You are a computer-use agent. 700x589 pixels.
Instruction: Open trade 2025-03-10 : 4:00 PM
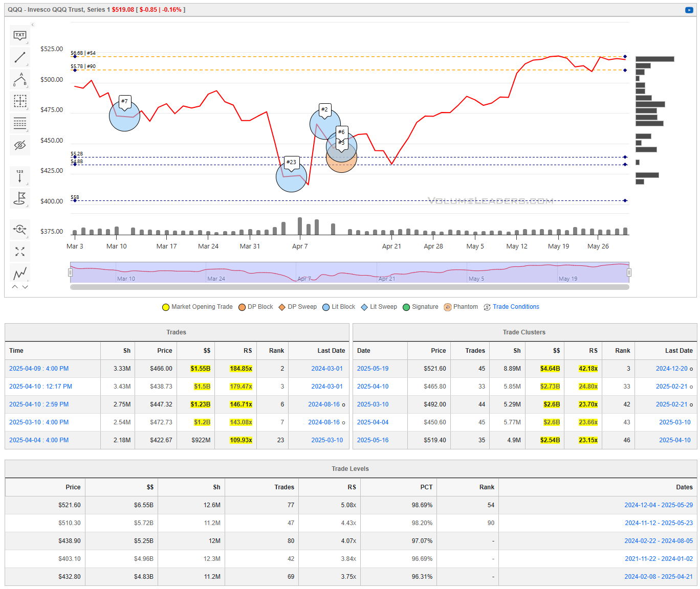(39, 422)
